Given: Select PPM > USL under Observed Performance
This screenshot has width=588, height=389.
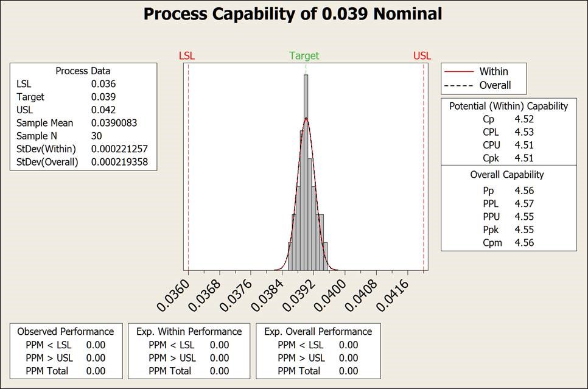Looking at the screenshot, I should pos(49,358).
